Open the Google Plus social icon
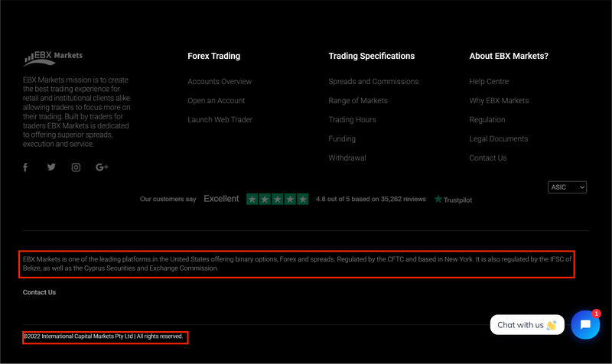Image resolution: width=612 pixels, height=364 pixels. (102, 167)
